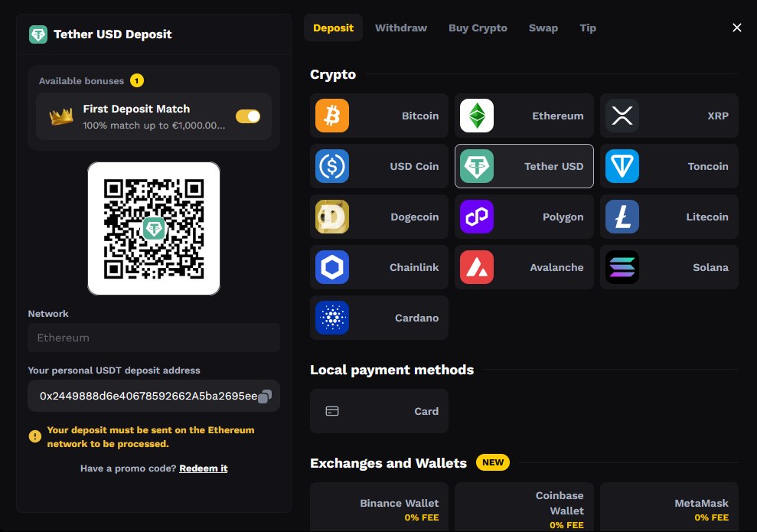
Task: Click the Ethereum network warning message
Action: pos(151,437)
